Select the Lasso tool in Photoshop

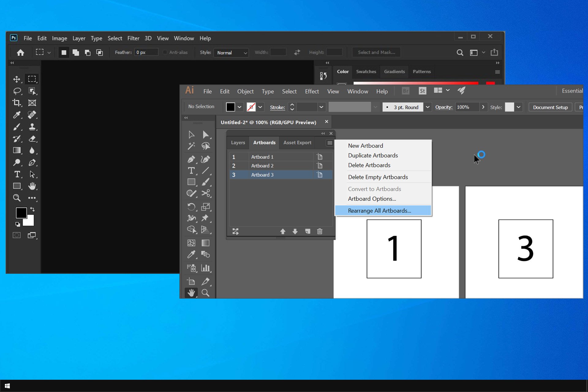click(17, 91)
